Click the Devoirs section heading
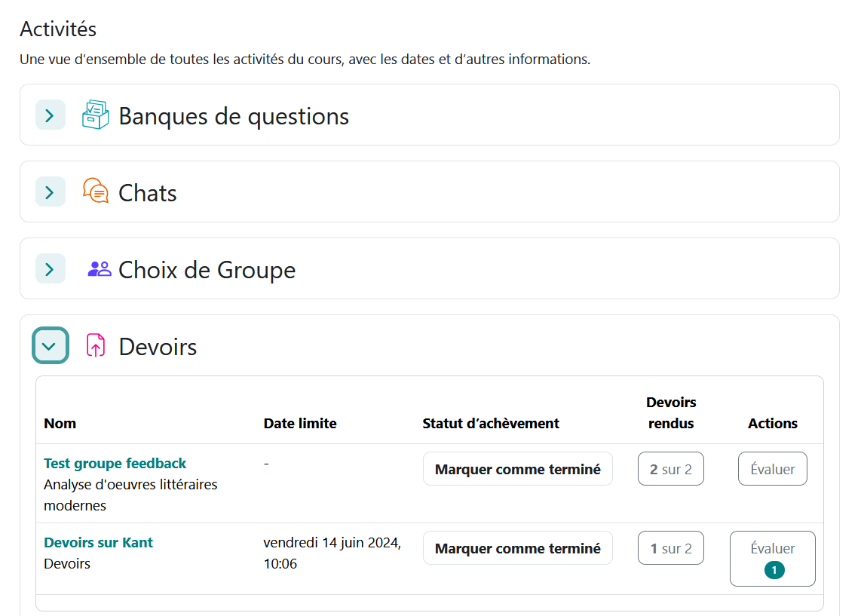Viewport: 864px width, 616px height. (158, 347)
